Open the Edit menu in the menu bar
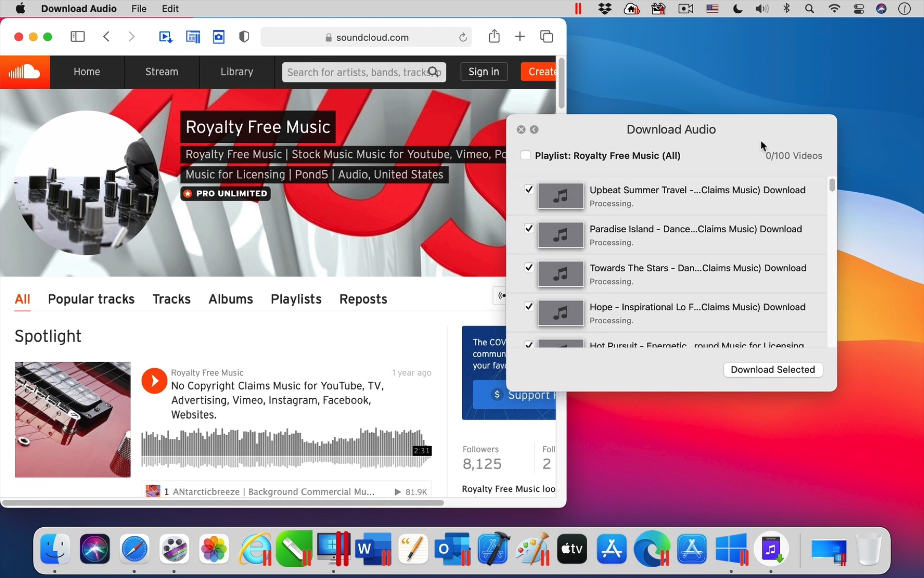 170,9
